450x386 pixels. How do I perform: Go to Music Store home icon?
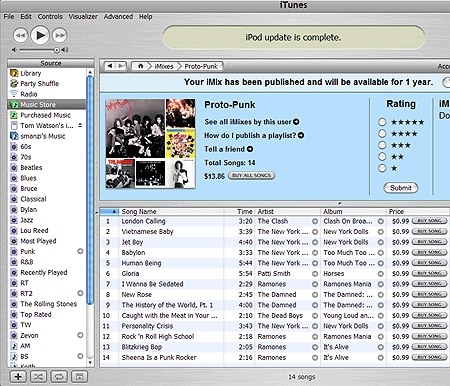coord(140,66)
